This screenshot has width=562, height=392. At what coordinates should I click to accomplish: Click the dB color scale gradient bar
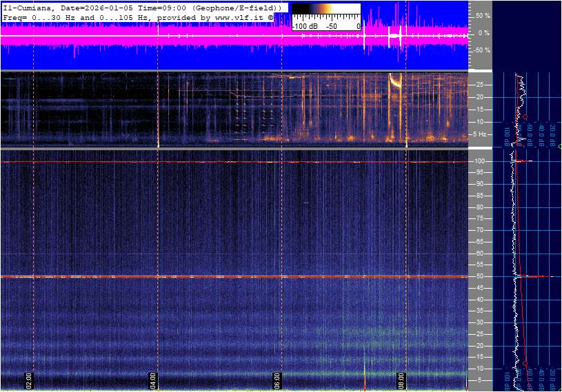[325, 13]
